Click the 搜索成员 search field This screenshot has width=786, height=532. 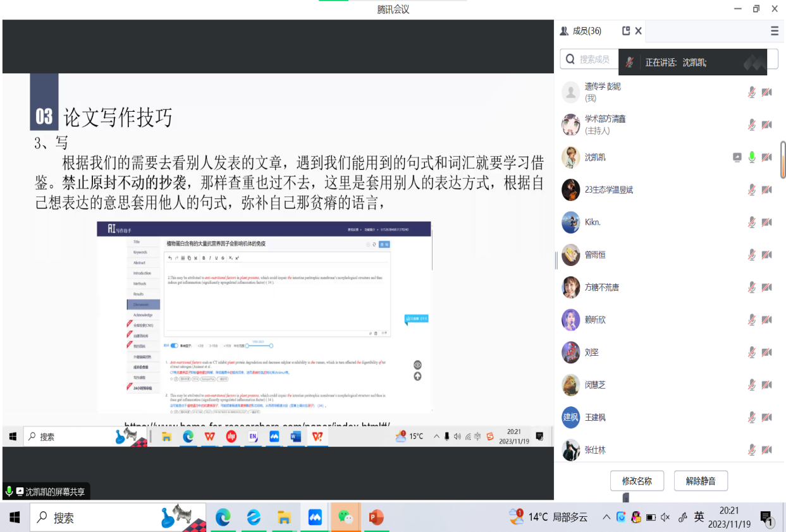(588, 59)
